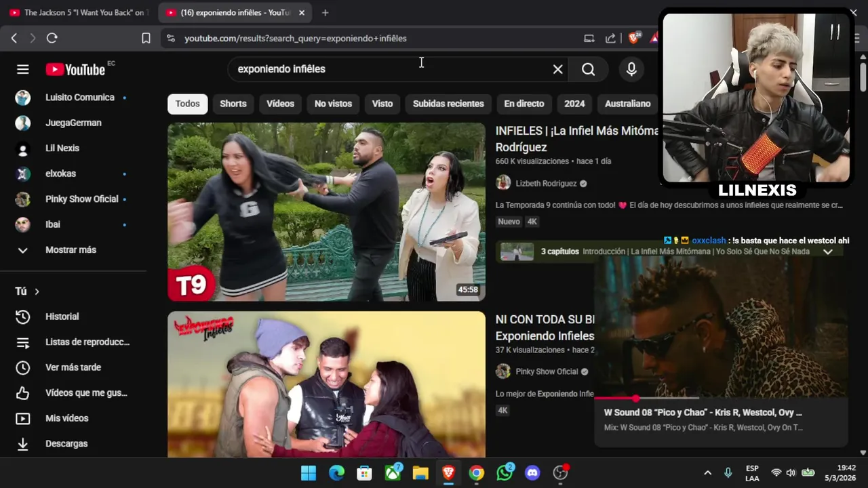The image size is (868, 488).
Task: Click the magnifier search button
Action: 588,69
